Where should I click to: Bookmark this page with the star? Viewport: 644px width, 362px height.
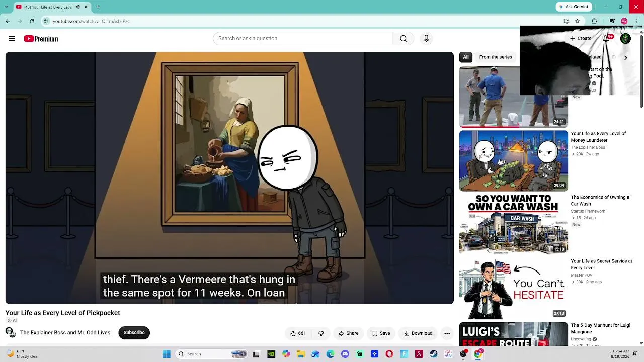pyautogui.click(x=577, y=21)
